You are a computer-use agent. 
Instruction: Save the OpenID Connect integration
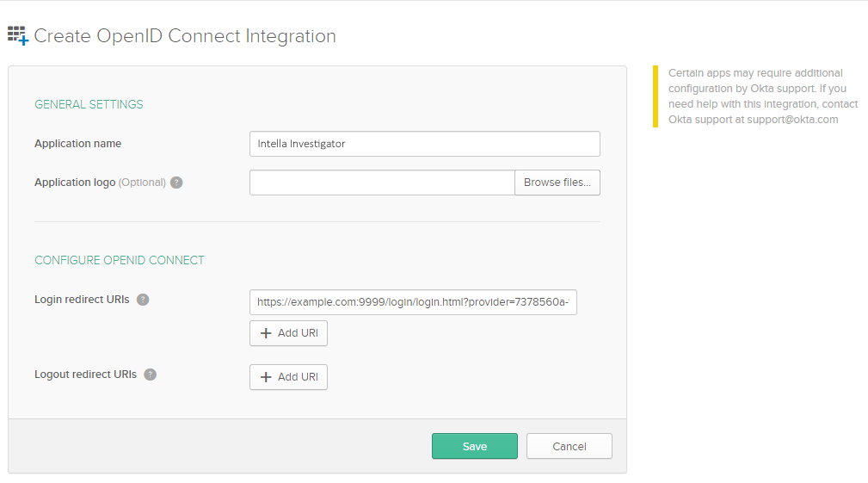click(x=474, y=446)
